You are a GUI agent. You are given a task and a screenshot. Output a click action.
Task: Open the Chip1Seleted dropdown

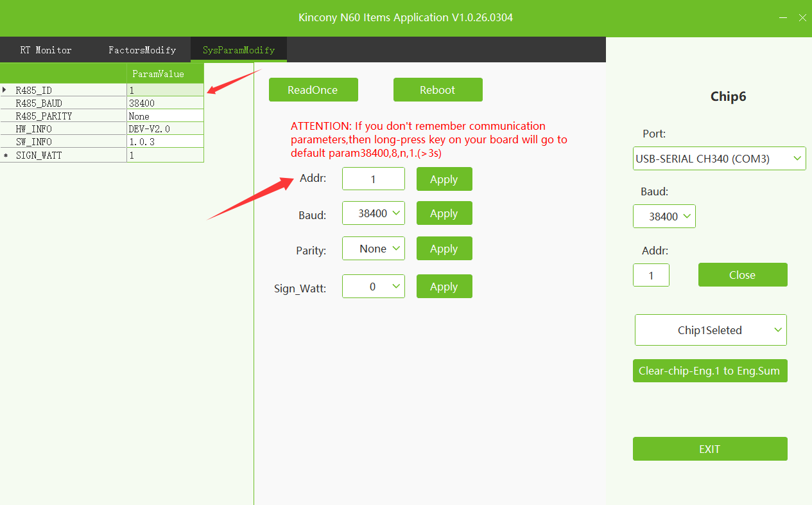tap(710, 330)
